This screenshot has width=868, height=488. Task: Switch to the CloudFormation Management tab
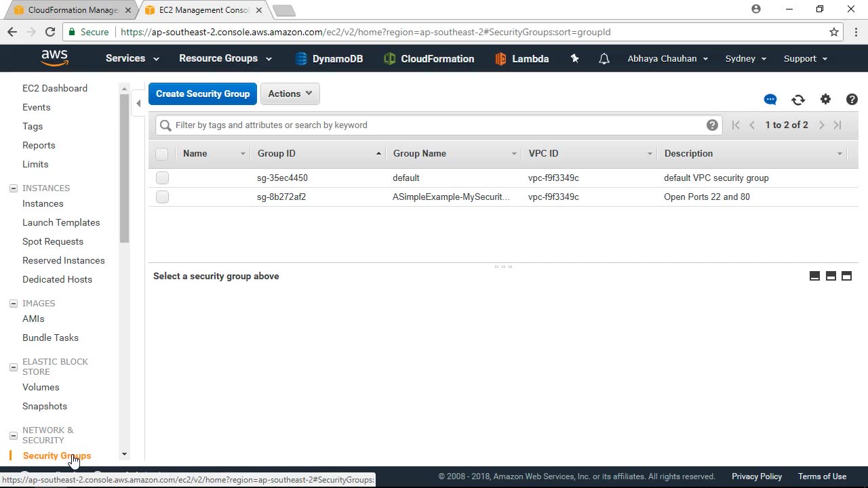tap(72, 10)
